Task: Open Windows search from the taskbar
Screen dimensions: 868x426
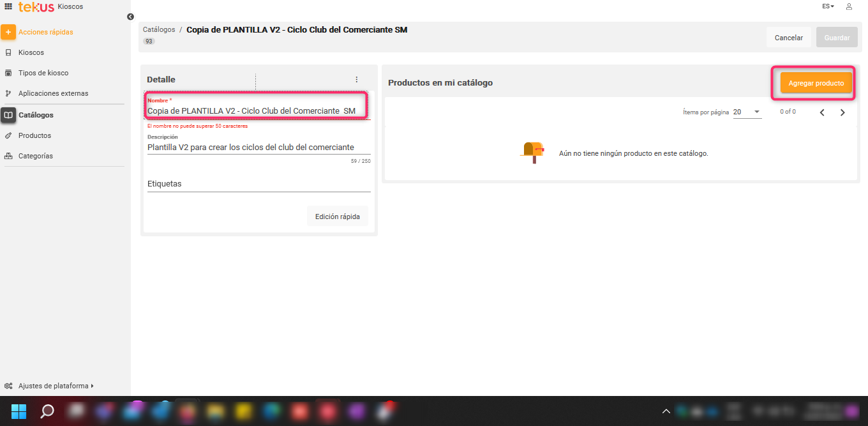Action: pyautogui.click(x=47, y=411)
